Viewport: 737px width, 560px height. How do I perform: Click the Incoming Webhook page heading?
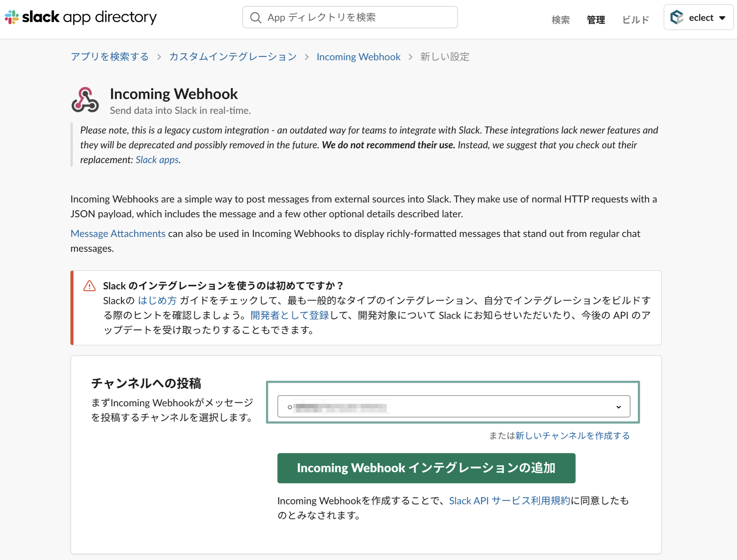pyautogui.click(x=174, y=94)
